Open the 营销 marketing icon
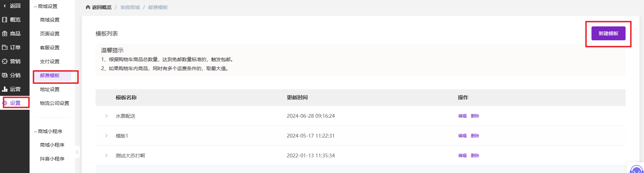Screen dimensions: 644x173 (x=5, y=61)
